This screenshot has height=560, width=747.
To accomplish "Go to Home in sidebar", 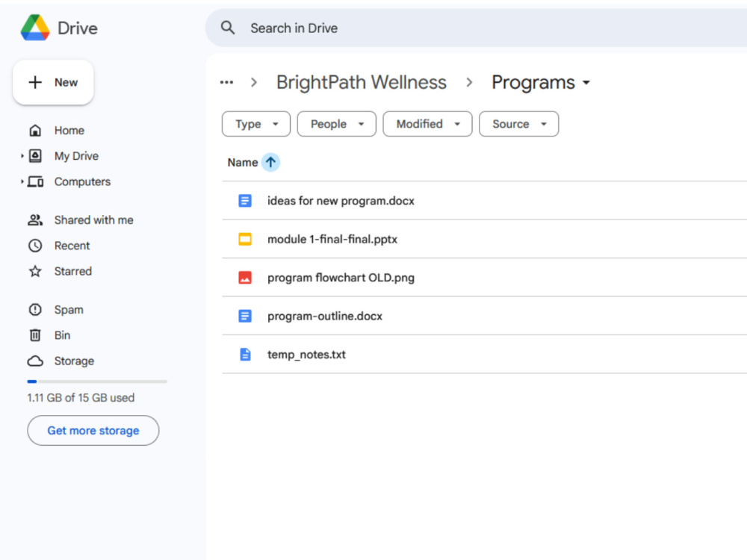I will coord(69,131).
